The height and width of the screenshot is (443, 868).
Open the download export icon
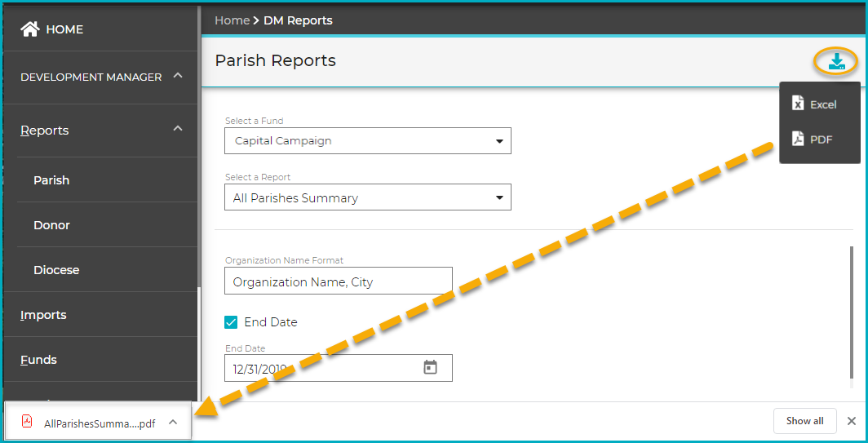(836, 61)
